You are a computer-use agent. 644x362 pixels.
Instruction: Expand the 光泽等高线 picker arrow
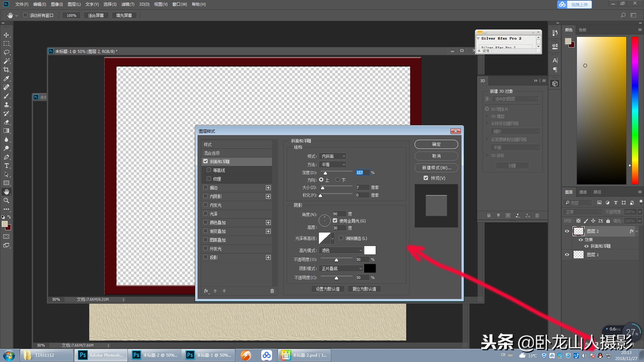(x=333, y=238)
